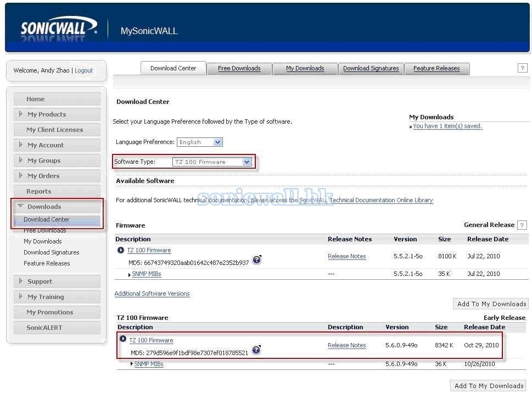Click the SonicWALL logo in header
This screenshot has height=393, width=532.
(59, 29)
